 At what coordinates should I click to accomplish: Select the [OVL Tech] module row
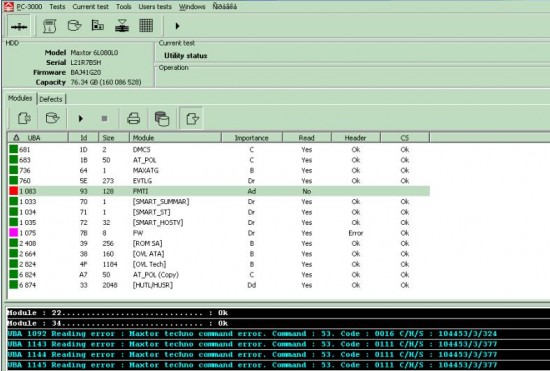[x=219, y=264]
